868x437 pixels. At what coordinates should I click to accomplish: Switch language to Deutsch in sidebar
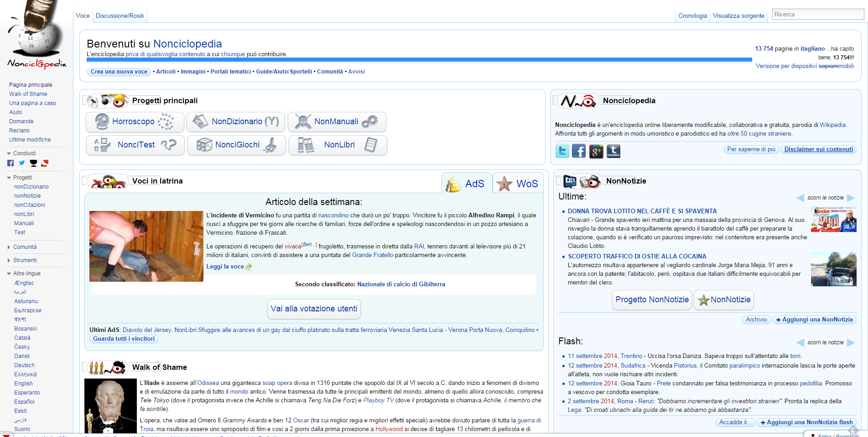24,365
